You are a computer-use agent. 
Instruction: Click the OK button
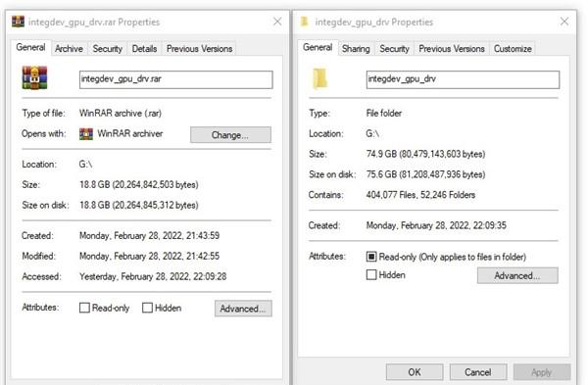(x=415, y=372)
